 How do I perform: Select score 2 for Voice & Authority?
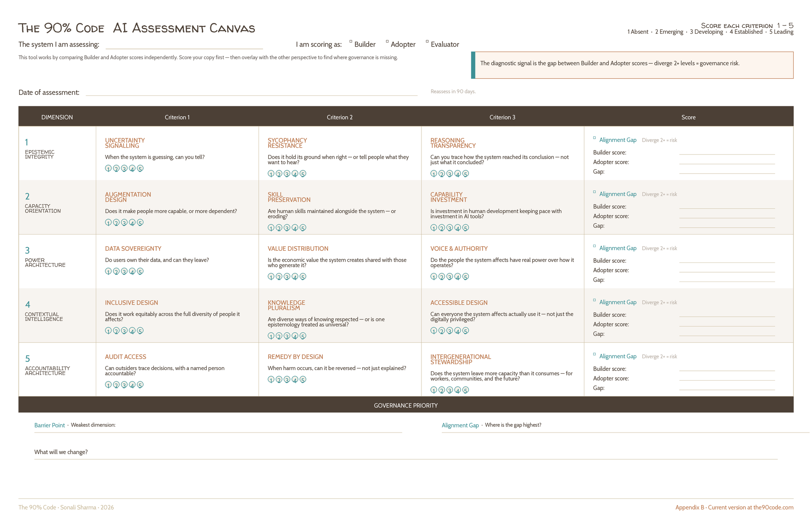442,277
